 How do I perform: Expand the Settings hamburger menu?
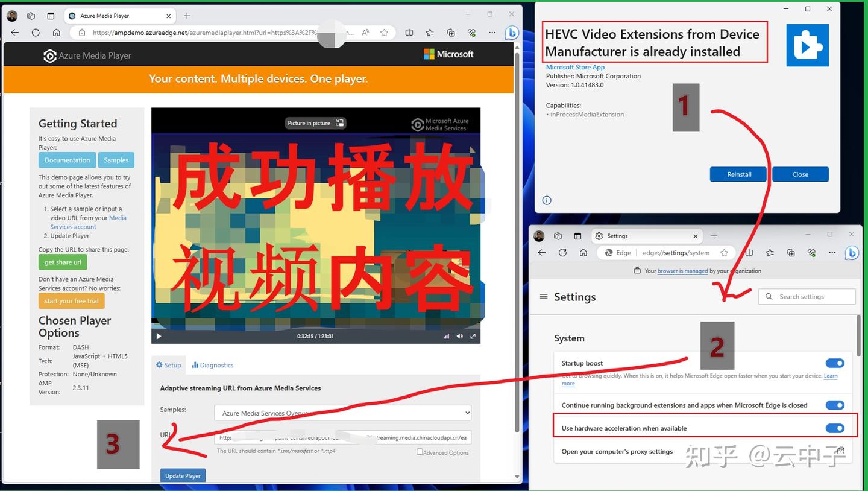(543, 296)
